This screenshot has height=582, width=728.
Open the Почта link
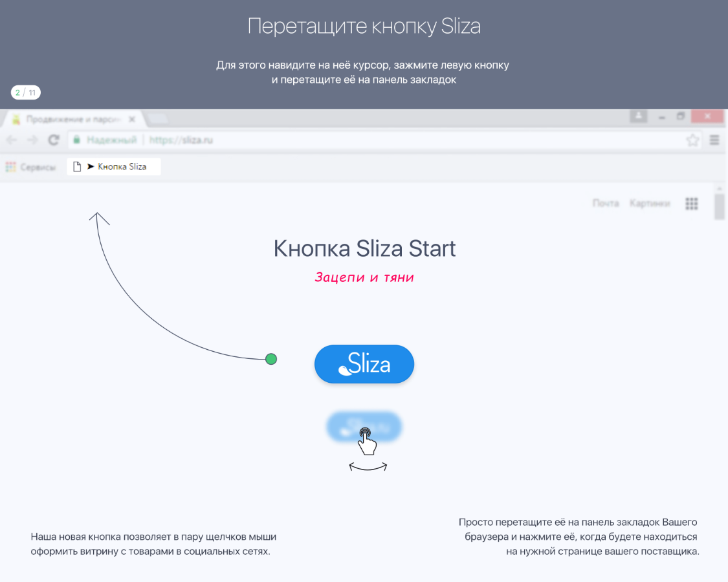pos(606,203)
